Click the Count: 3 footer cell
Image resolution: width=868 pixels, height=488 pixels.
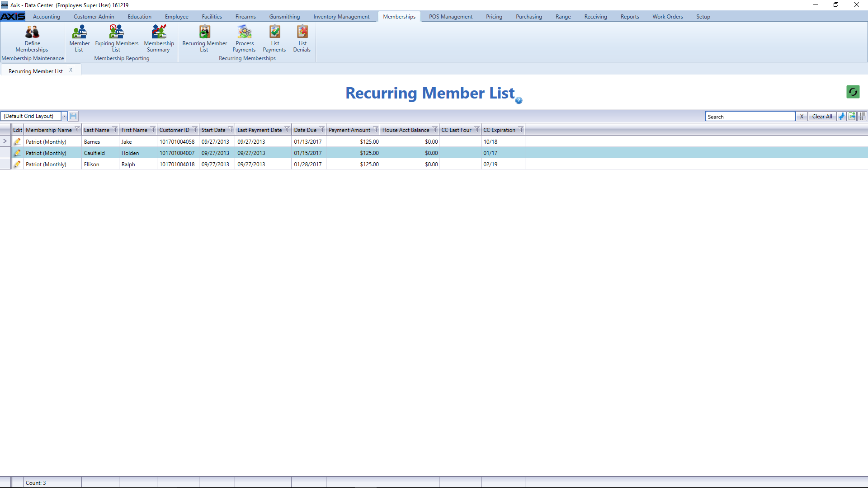[x=52, y=483]
